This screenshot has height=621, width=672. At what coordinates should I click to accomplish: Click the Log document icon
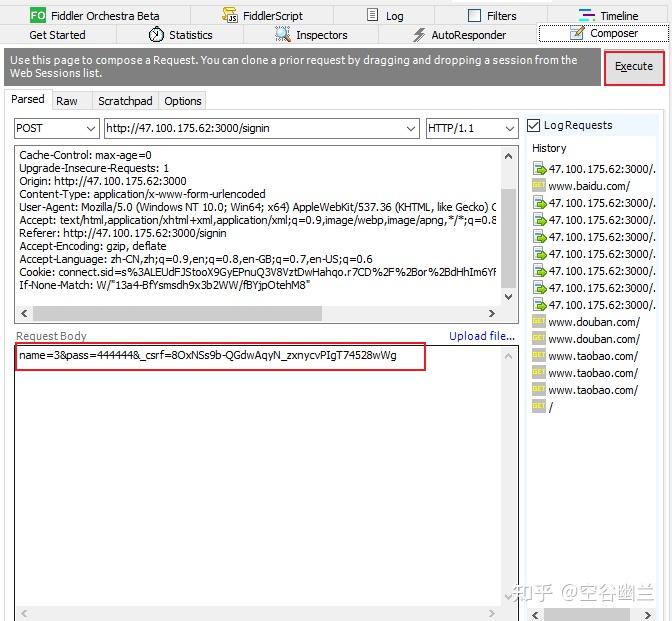(372, 15)
